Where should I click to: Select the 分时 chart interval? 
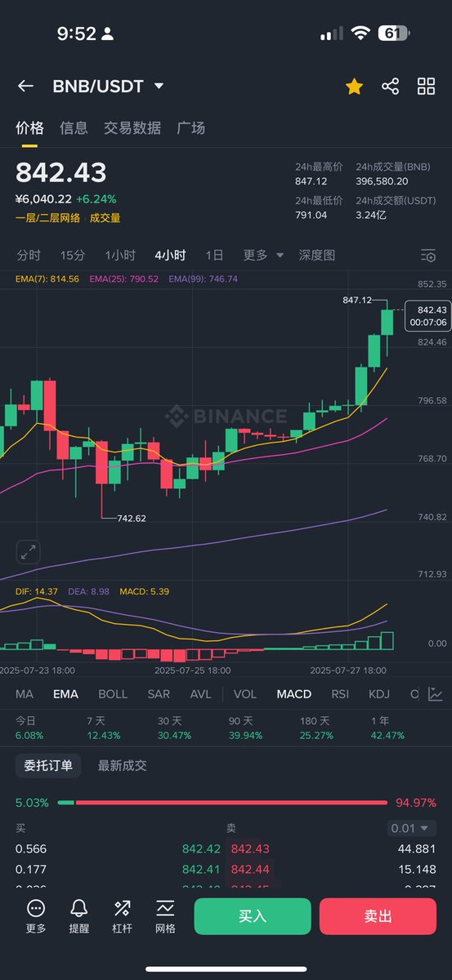pos(29,255)
